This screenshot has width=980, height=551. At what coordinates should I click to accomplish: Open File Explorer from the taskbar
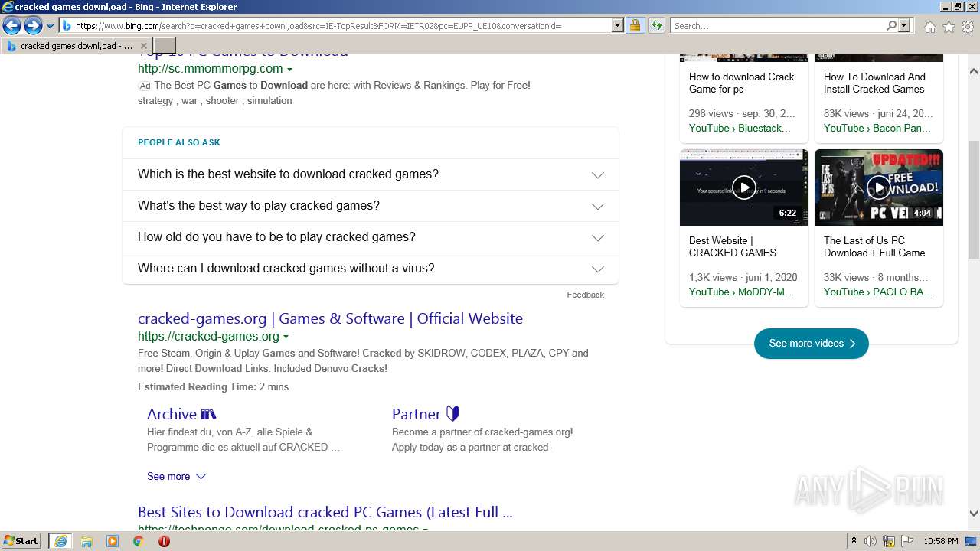click(x=87, y=541)
